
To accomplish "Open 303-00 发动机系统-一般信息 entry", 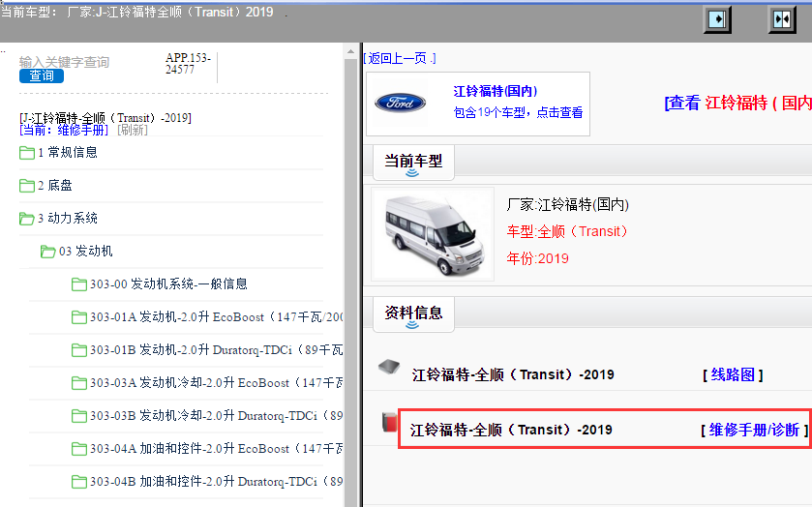I will tap(168, 283).
